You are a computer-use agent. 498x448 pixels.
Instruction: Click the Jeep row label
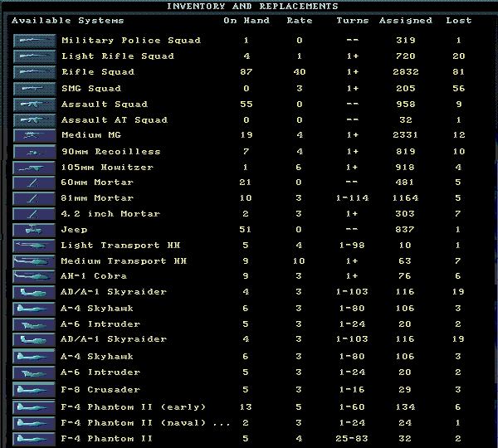point(74,230)
